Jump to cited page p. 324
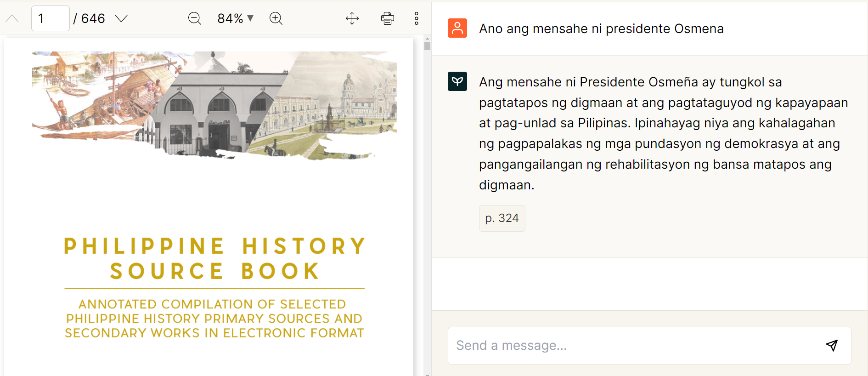The width and height of the screenshot is (868, 376). click(x=502, y=218)
